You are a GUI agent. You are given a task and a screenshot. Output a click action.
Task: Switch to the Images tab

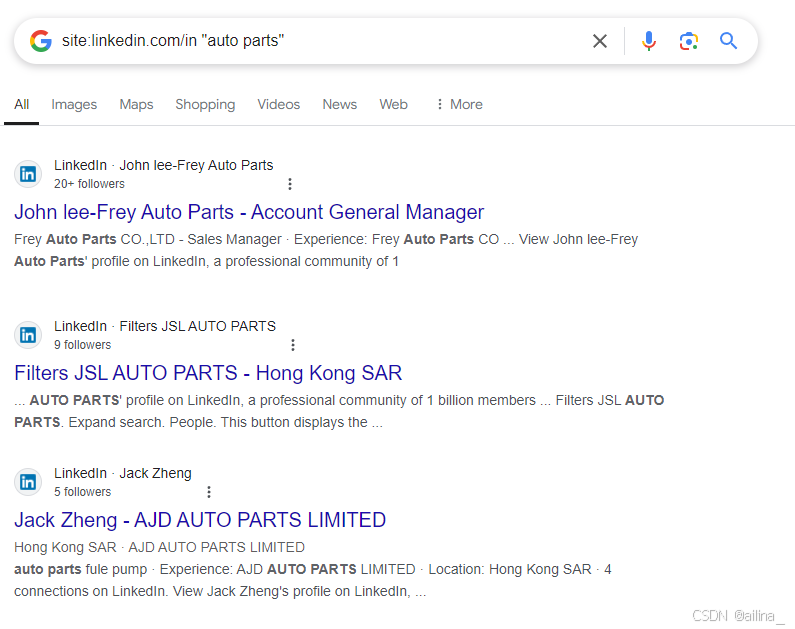coord(74,104)
